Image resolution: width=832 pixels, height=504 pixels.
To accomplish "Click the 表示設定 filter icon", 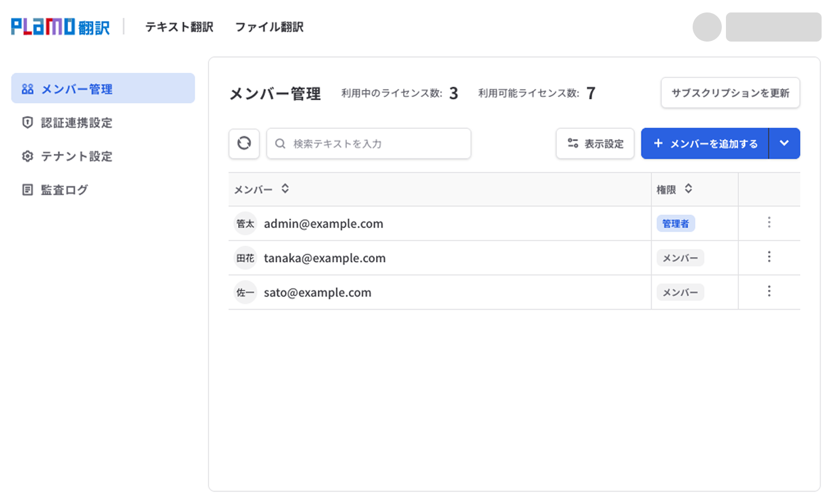I will pyautogui.click(x=573, y=143).
